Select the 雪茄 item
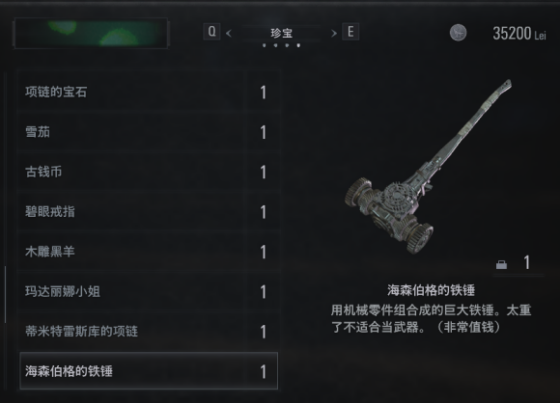The width and height of the screenshot is (560, 403). [x=149, y=132]
